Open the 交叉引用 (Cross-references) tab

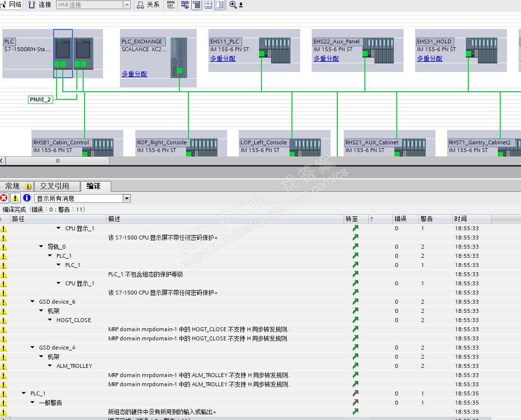tap(57, 186)
